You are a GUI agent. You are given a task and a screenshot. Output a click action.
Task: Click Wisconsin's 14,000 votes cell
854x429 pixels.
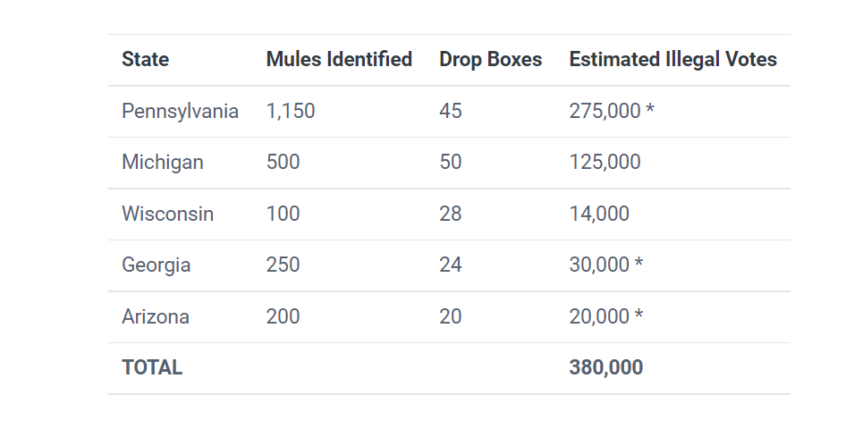[x=599, y=214]
